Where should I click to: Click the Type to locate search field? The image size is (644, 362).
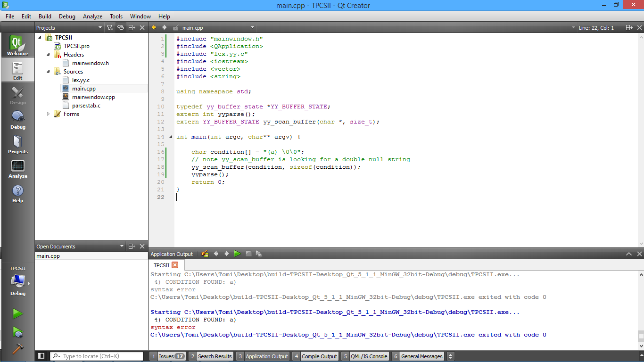click(97, 356)
